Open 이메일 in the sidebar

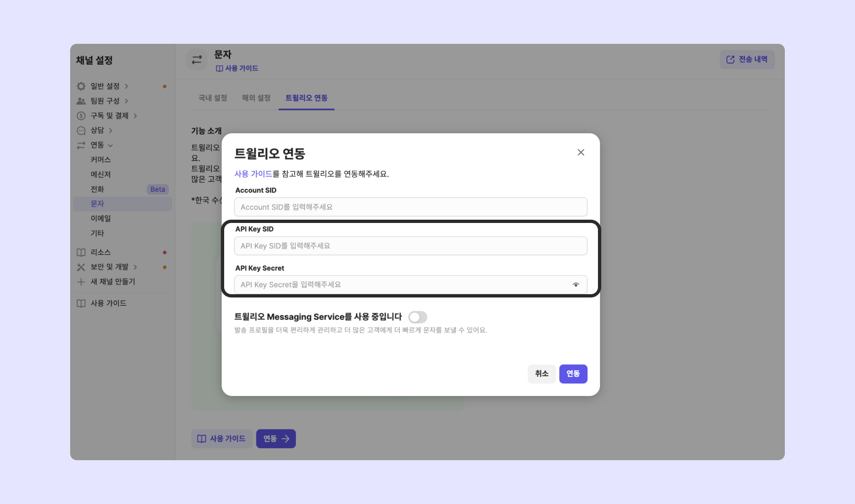click(x=101, y=219)
